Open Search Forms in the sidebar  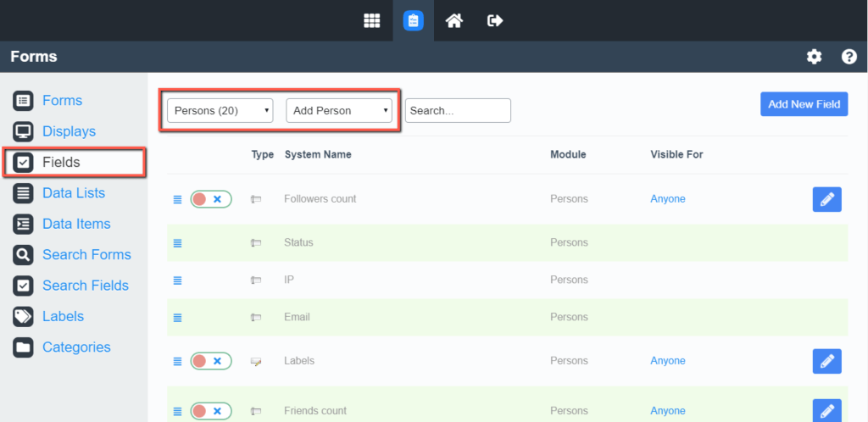tap(87, 255)
